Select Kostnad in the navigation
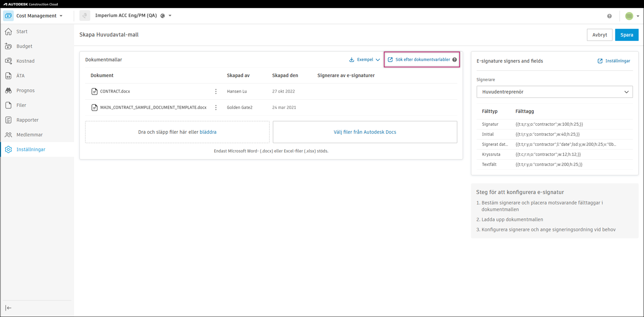Viewport: 644px width, 317px height. [x=25, y=61]
